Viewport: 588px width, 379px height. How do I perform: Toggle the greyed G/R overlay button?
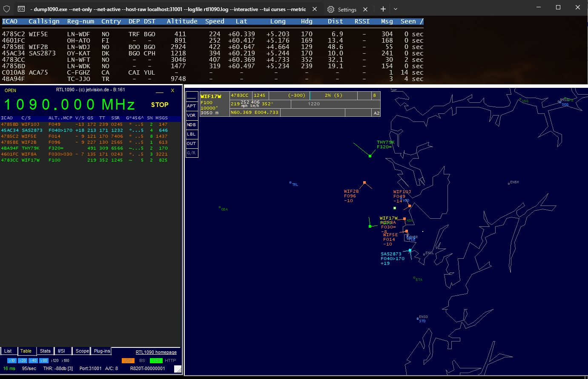192,153
